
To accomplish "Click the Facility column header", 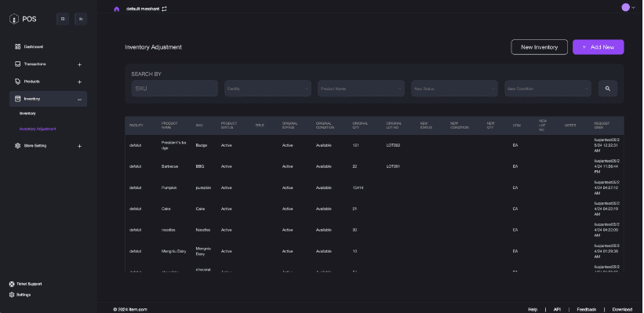I will [x=136, y=126].
